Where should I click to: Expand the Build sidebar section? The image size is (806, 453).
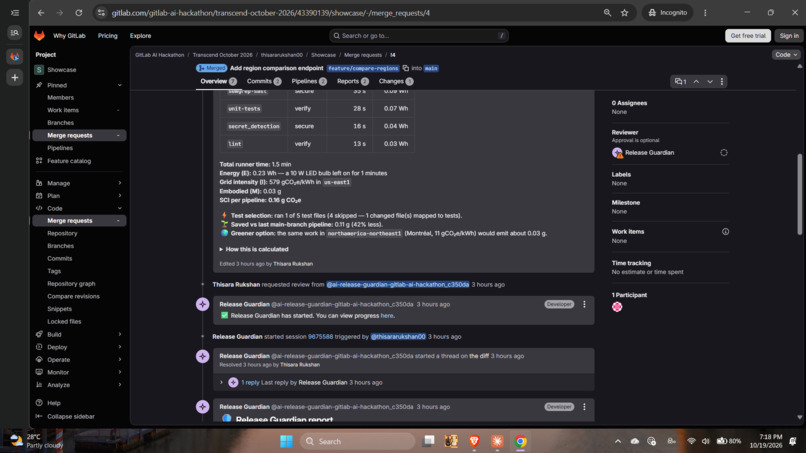click(120, 334)
